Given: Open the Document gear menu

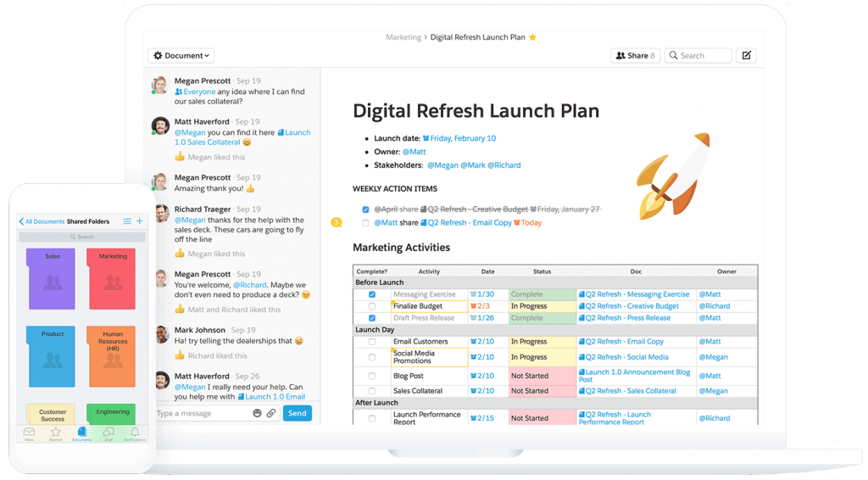Looking at the screenshot, I should pos(181,55).
